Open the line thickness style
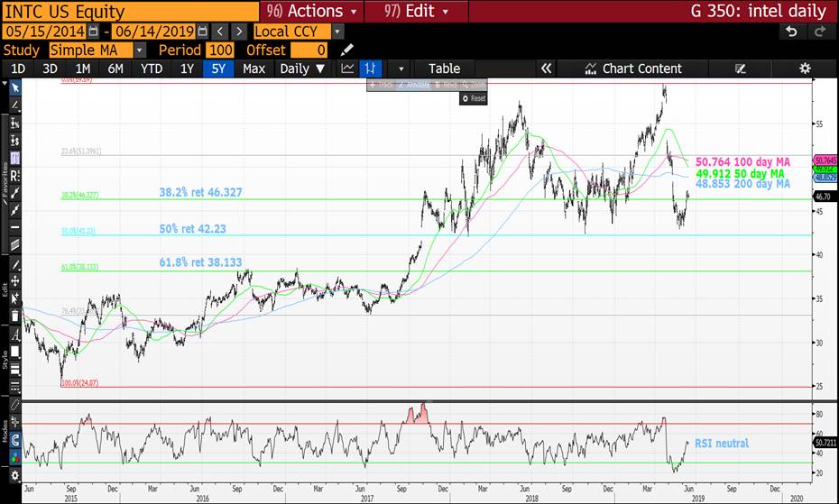 [15, 369]
